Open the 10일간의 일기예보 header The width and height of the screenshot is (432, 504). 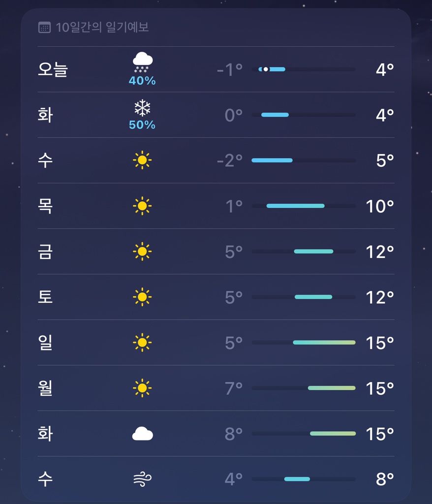(102, 28)
